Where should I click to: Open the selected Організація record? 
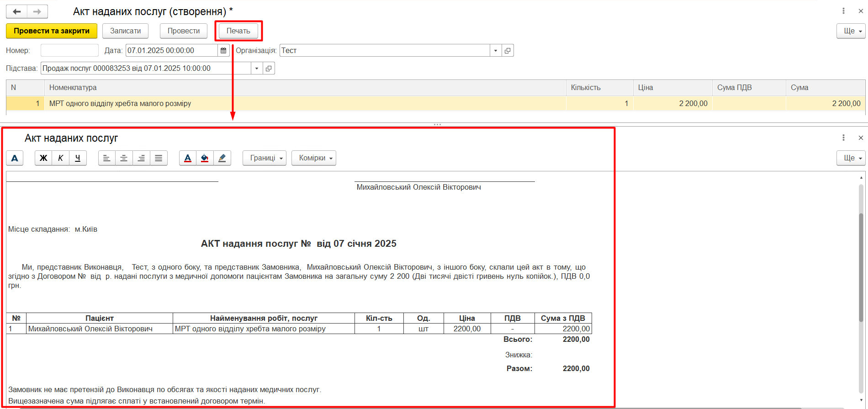click(x=508, y=51)
